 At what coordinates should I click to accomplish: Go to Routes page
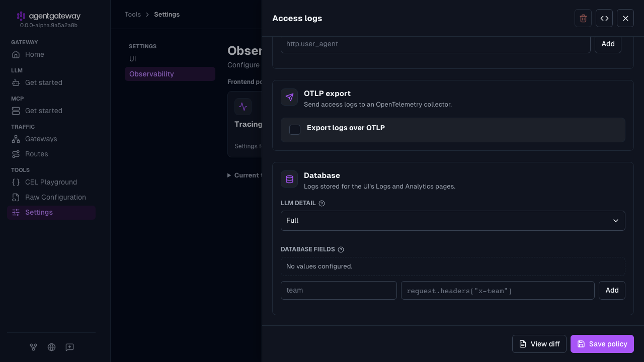51,154
